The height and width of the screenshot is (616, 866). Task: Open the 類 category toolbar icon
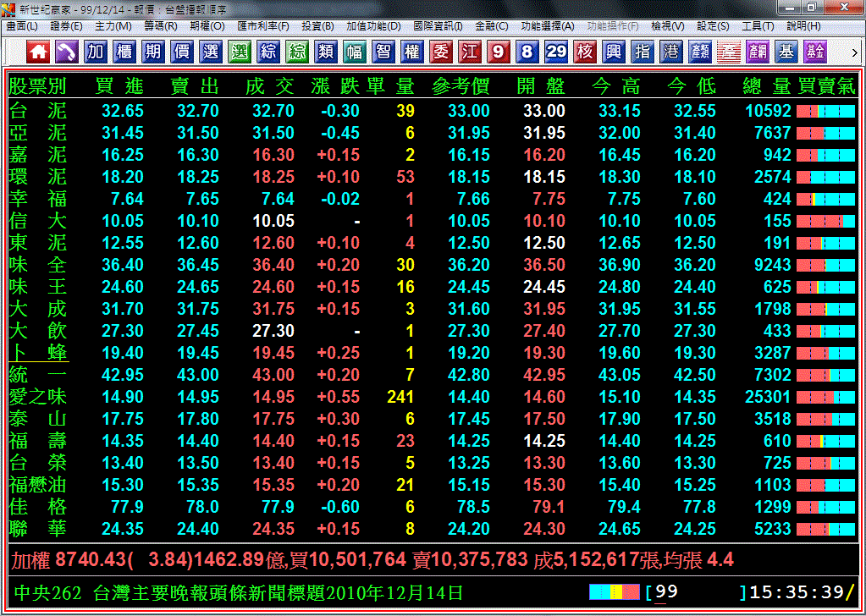(x=326, y=52)
